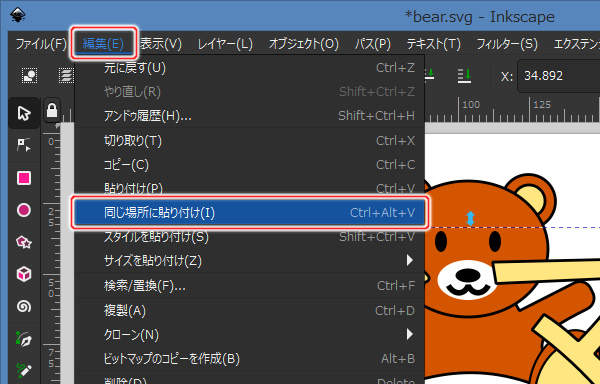Choose やり直し(R) redo entry
The width and height of the screenshot is (600, 384).
pos(249,92)
